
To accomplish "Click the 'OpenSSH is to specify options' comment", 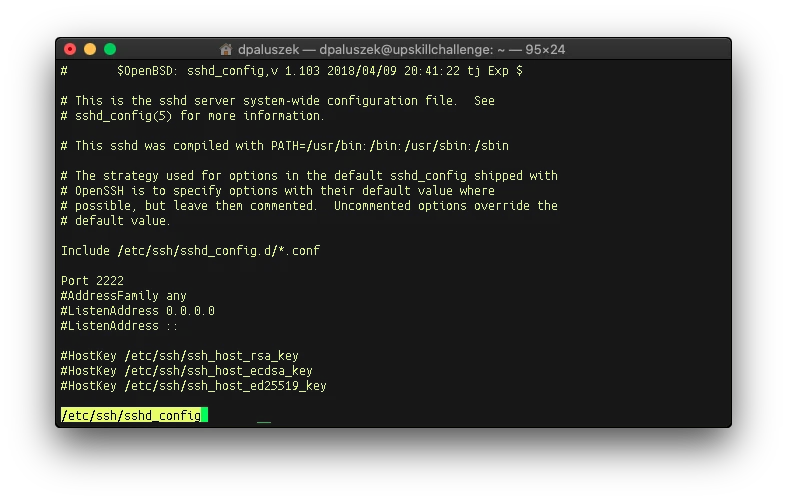I will point(278,191).
